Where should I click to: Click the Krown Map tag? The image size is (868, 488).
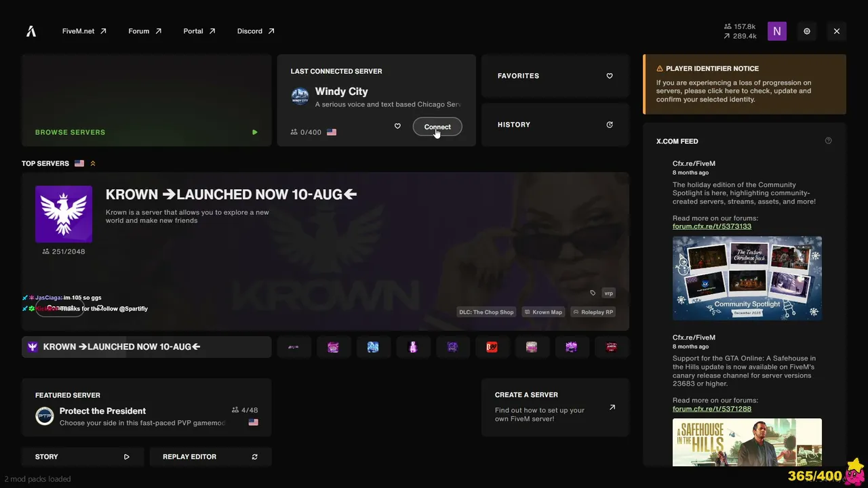point(543,312)
